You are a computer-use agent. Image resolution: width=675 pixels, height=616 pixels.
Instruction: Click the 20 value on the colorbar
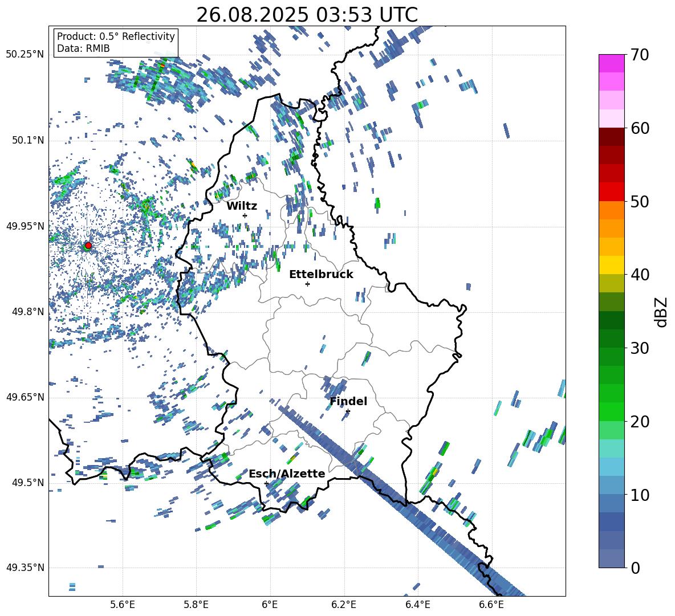[x=640, y=421]
